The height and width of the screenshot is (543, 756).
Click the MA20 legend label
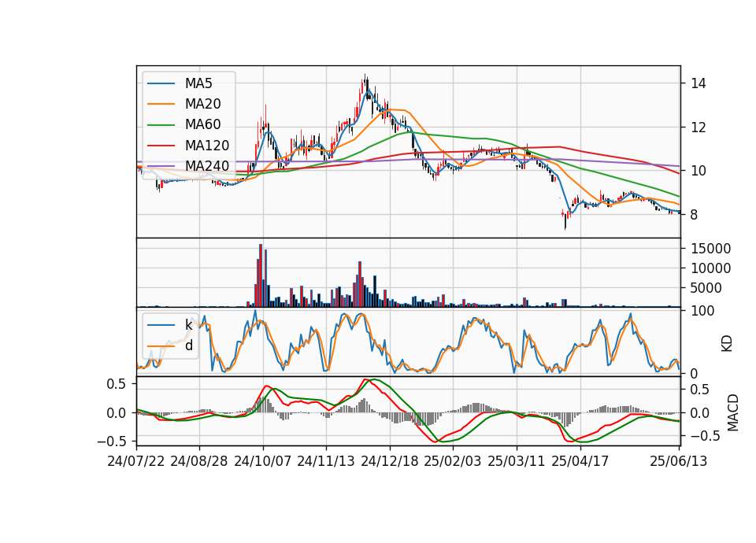point(202,104)
